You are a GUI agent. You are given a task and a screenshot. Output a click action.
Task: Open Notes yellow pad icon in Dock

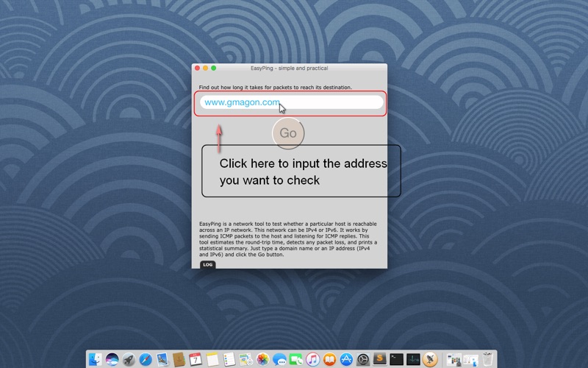click(212, 359)
